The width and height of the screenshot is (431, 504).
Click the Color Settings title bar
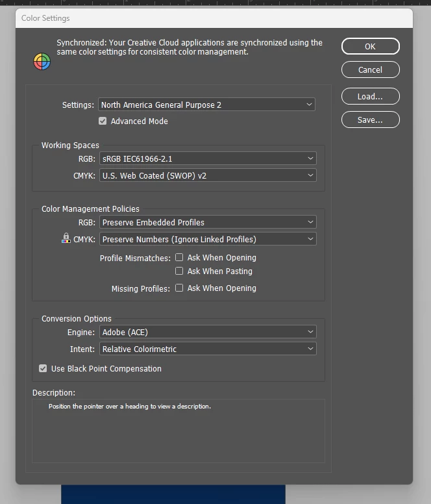pyautogui.click(x=214, y=18)
